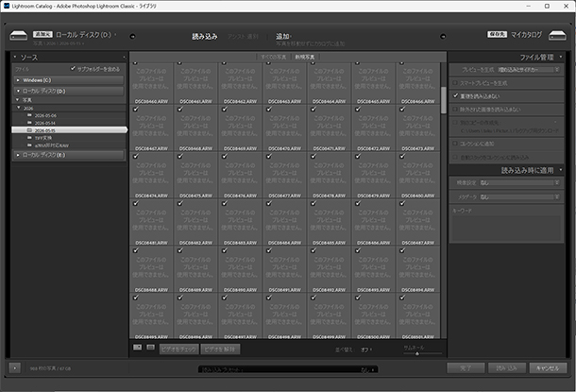Expand the ローカルディスク (E:) drive
This screenshot has height=392, width=576.
tap(18, 155)
